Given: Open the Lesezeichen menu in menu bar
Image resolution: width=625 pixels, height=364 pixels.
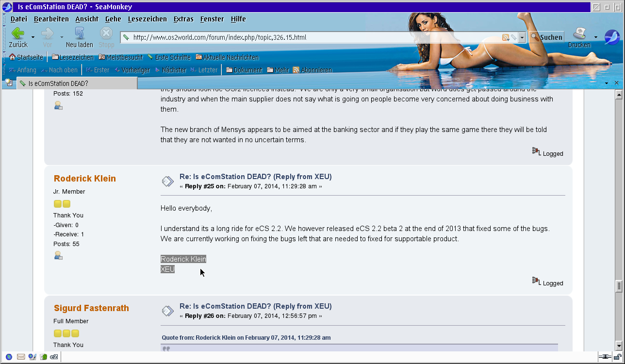Looking at the screenshot, I should (x=148, y=19).
